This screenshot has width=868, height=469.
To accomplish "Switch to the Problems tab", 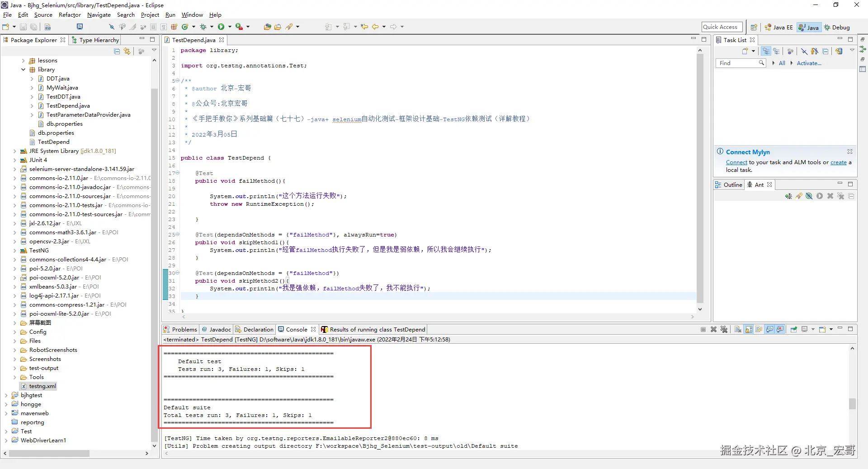I will (180, 329).
